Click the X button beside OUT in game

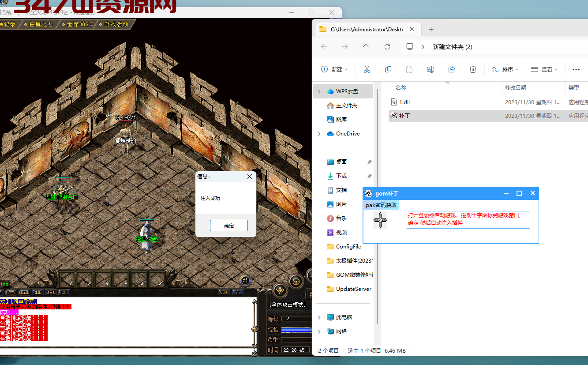pos(238,292)
